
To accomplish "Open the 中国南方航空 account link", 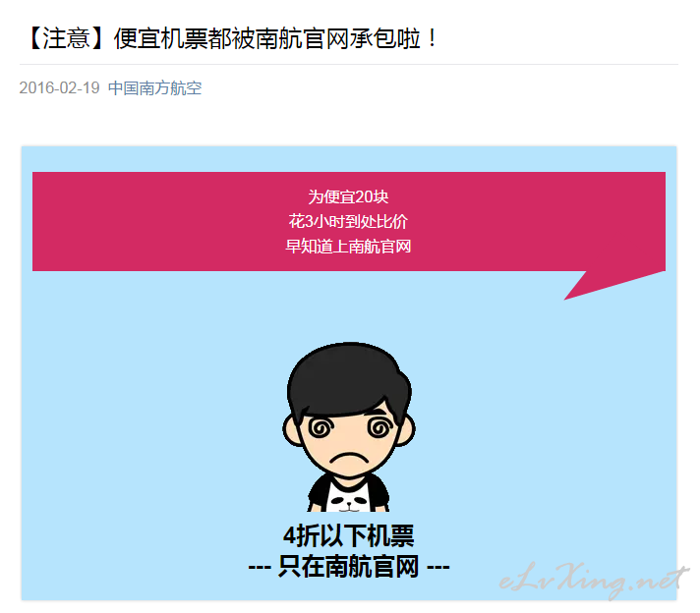I will [x=155, y=87].
